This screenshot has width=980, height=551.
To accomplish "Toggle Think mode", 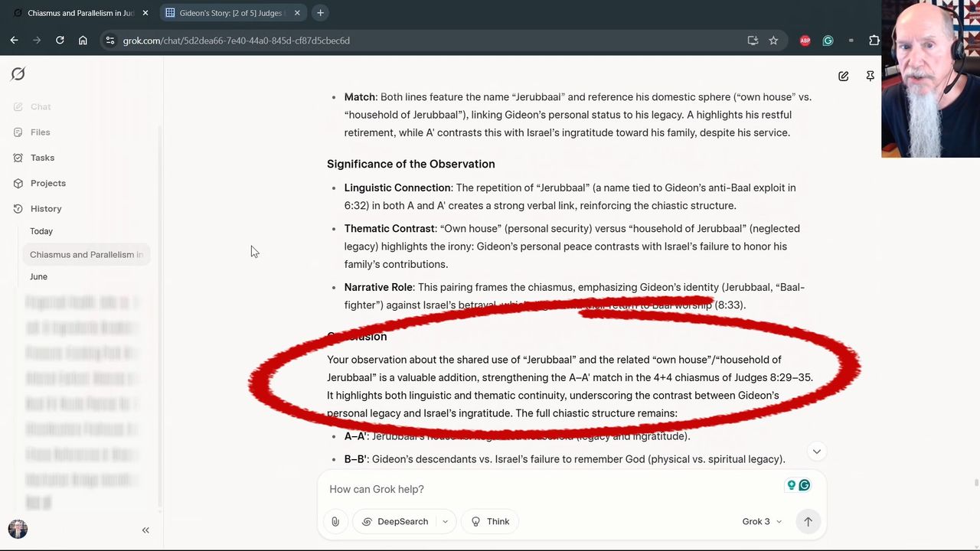I will (490, 521).
